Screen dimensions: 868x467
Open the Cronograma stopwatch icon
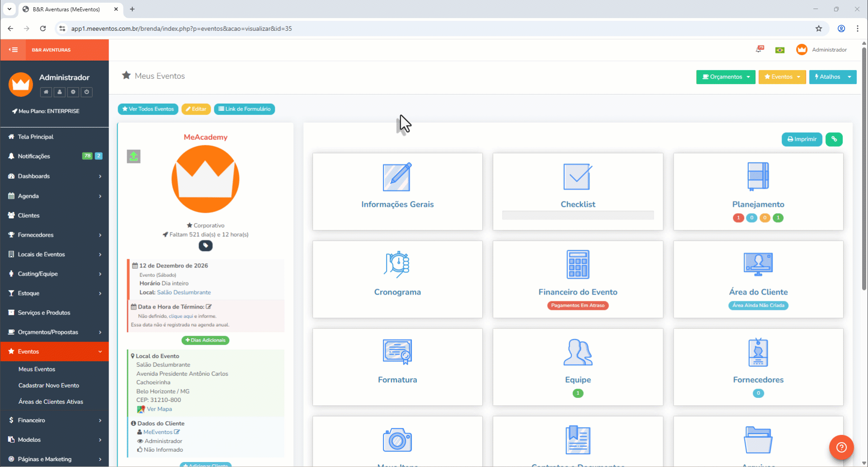point(397,264)
